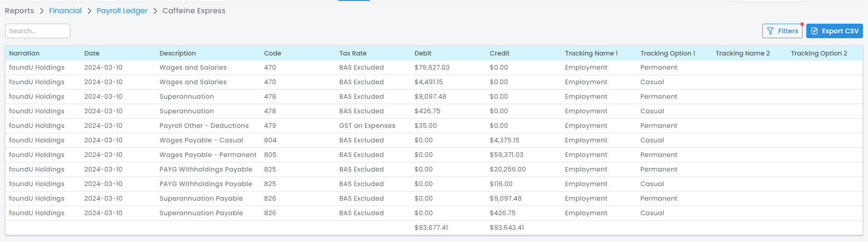Sort by Tracking Name 1 column
Image resolution: width=868 pixels, height=242 pixels.
[591, 53]
